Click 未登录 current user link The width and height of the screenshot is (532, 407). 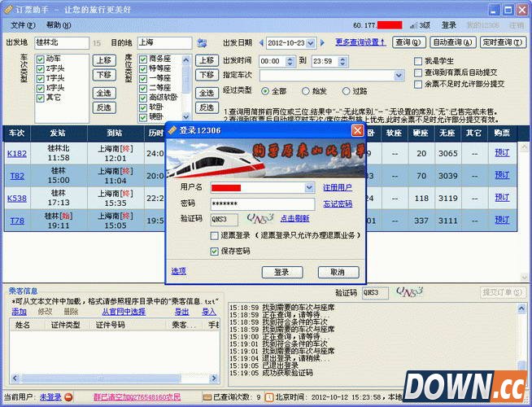(50, 396)
